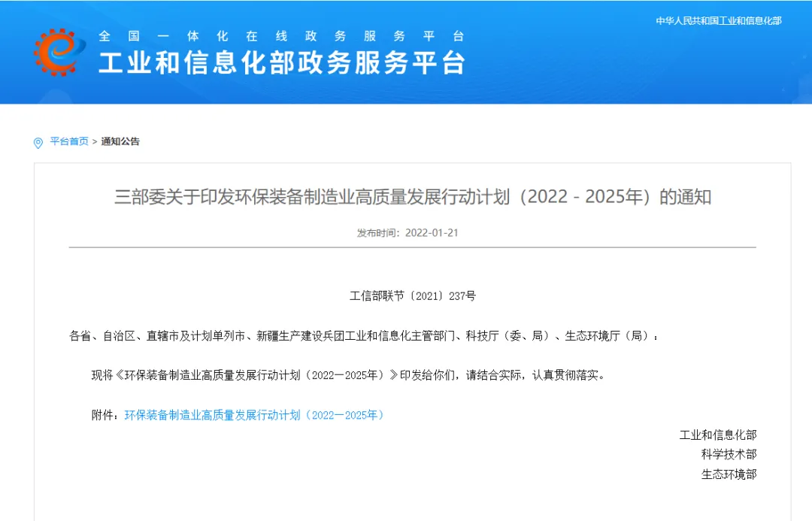The width and height of the screenshot is (812, 521).
Task: Click the orange gear platform logo
Action: click(x=59, y=53)
